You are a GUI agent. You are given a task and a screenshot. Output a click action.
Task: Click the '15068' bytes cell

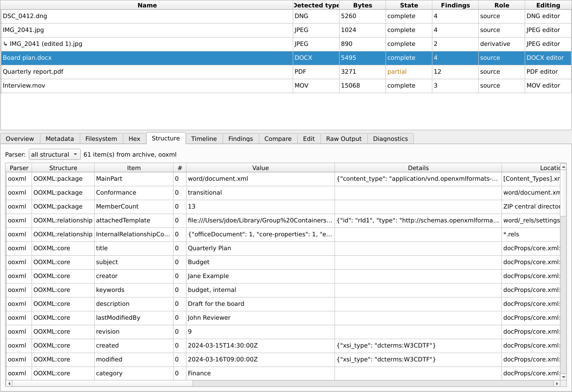(362, 86)
